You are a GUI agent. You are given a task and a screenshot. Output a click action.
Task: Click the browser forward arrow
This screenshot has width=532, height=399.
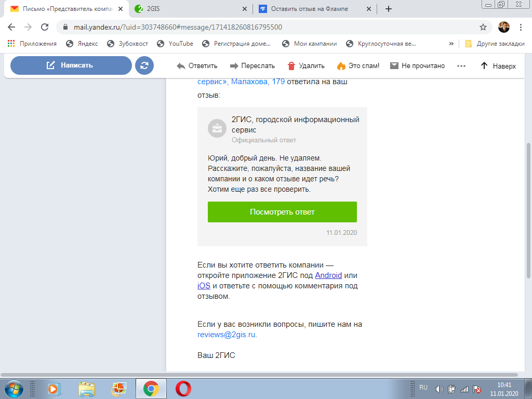(x=28, y=27)
